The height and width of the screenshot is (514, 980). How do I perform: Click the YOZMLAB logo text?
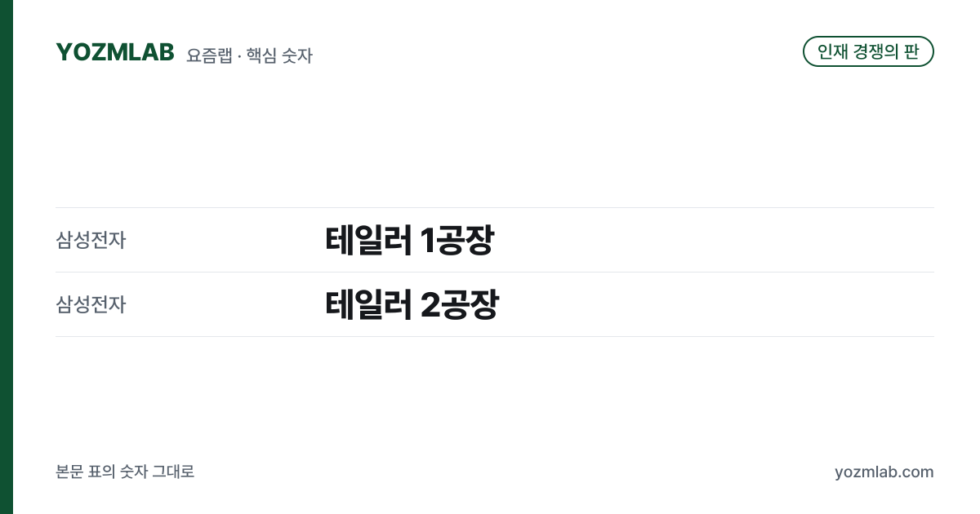115,52
